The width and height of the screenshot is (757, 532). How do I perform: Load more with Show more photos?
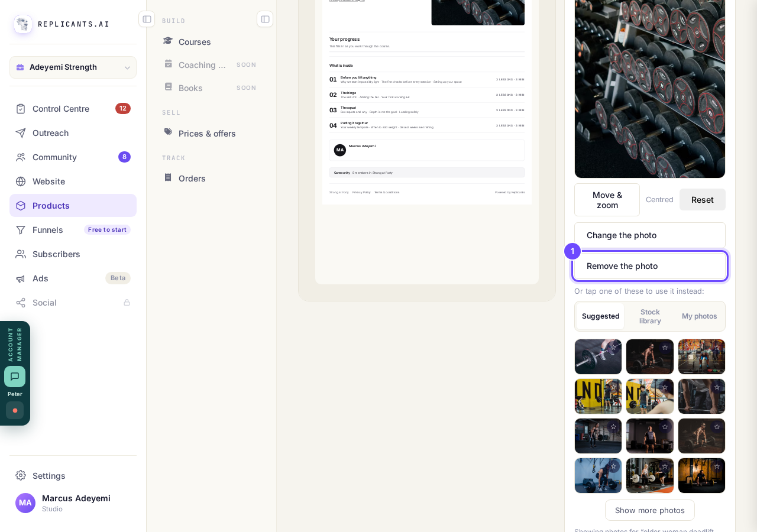click(650, 510)
